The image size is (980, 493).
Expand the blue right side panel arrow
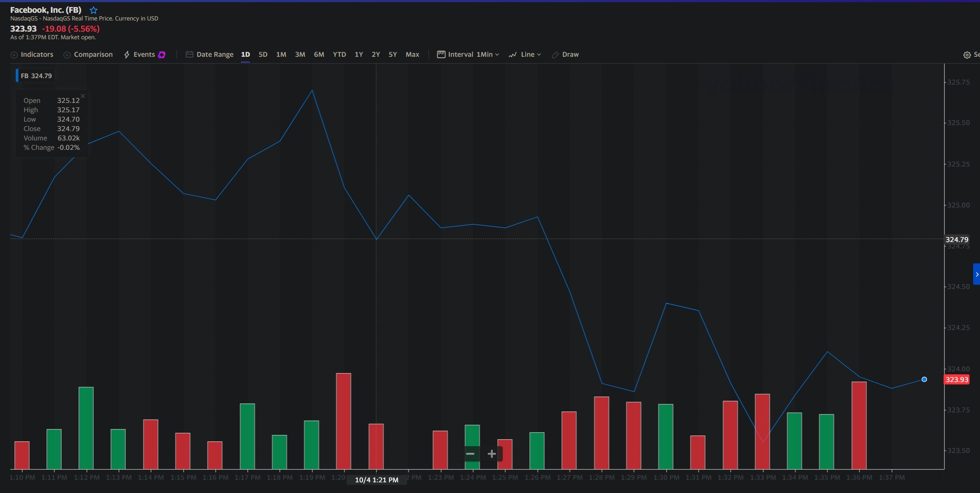click(x=976, y=274)
